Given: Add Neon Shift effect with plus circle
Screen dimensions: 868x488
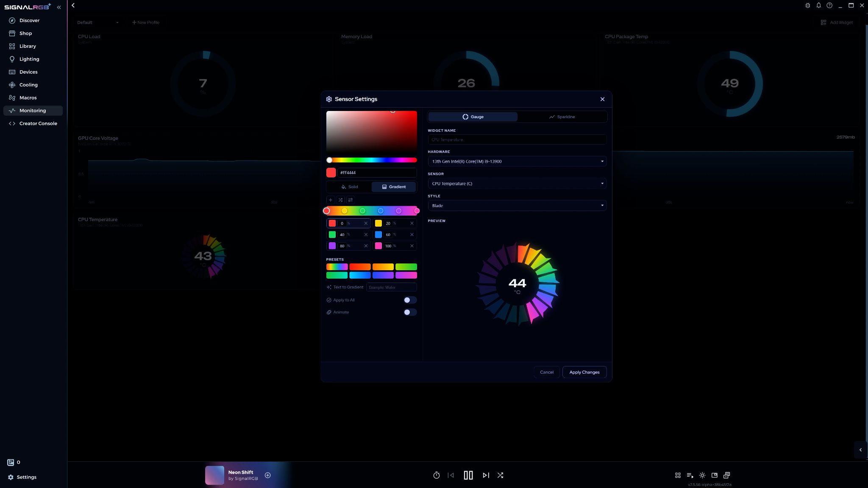Looking at the screenshot, I should tap(267, 475).
